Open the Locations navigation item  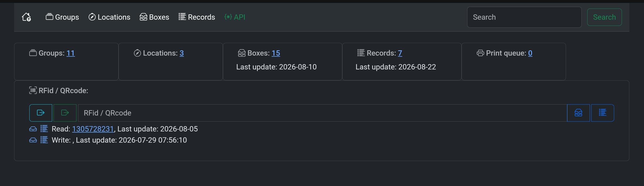click(109, 17)
